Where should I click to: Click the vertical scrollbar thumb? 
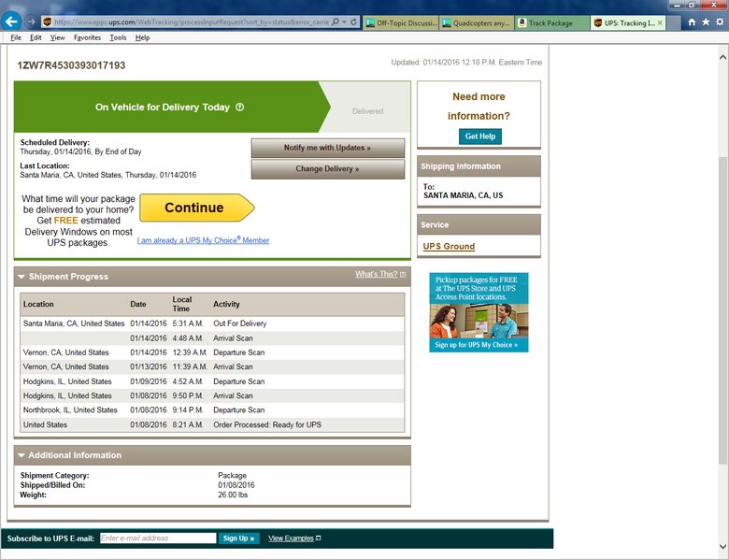pyautogui.click(x=723, y=310)
